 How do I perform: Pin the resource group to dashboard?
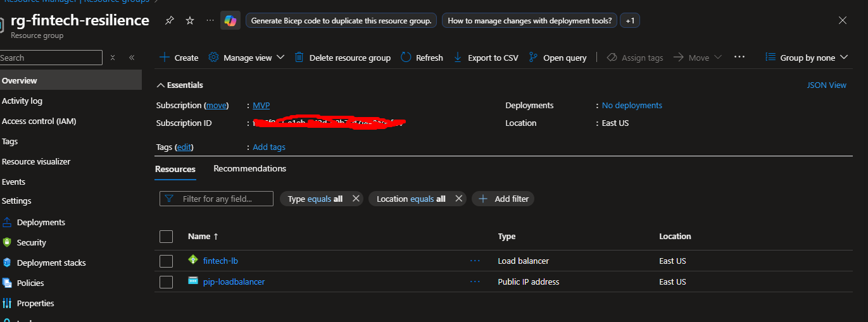point(169,21)
